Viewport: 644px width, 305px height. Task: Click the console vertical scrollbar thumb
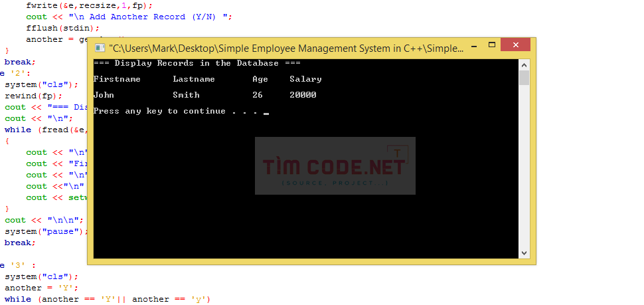point(524,78)
